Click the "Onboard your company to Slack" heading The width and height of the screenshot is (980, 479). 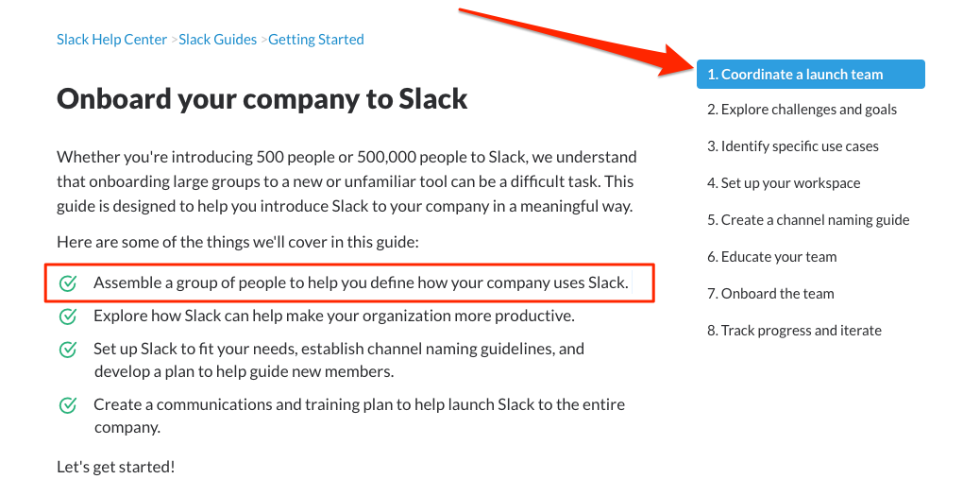[x=262, y=98]
